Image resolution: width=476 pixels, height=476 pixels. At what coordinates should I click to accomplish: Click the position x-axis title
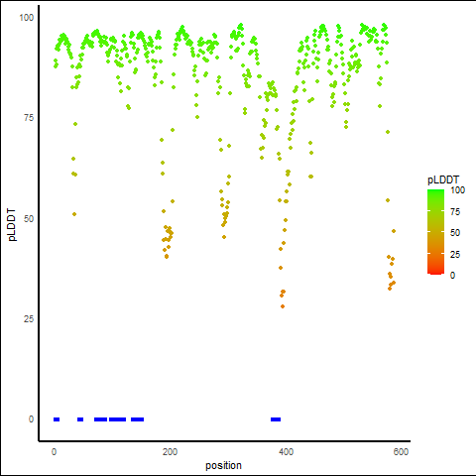click(223, 465)
